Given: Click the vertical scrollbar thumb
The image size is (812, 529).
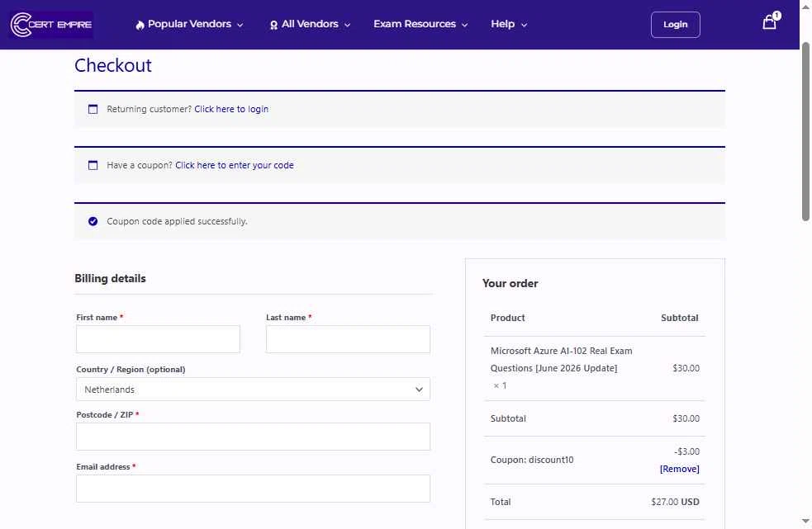Looking at the screenshot, I should coord(805,132).
